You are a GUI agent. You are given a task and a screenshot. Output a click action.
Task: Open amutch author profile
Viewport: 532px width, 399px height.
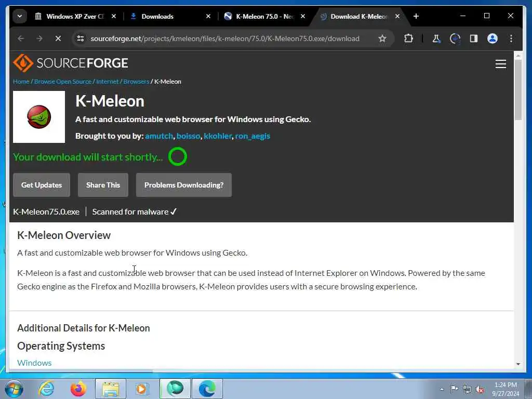pos(159,136)
